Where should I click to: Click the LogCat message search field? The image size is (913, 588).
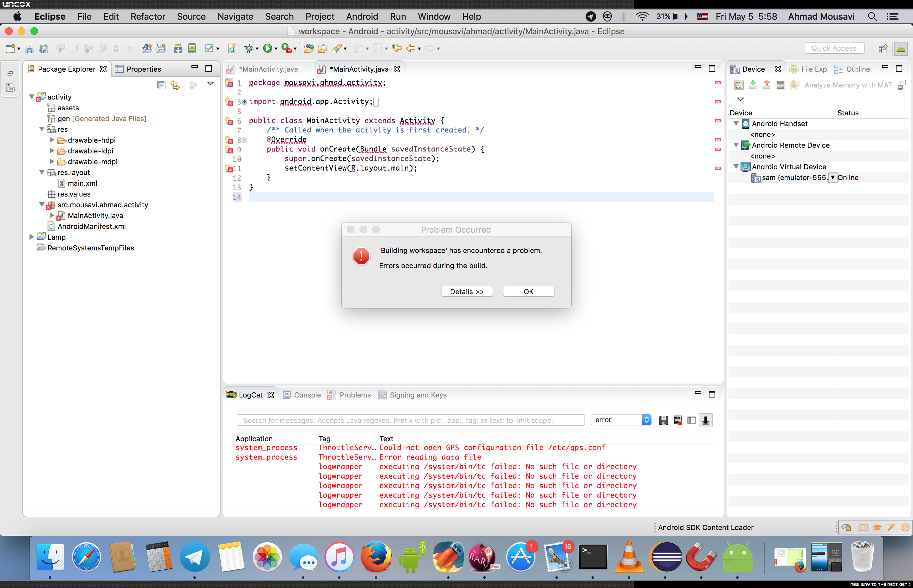(411, 420)
